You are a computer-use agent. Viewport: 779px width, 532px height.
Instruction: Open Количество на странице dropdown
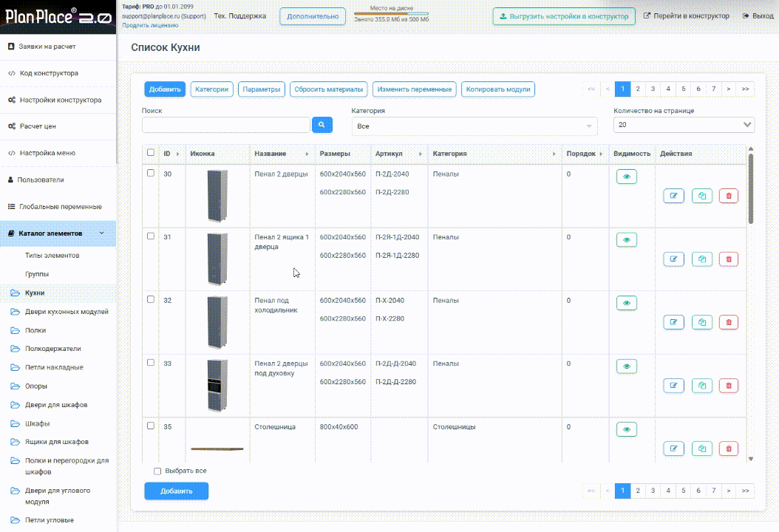click(684, 125)
